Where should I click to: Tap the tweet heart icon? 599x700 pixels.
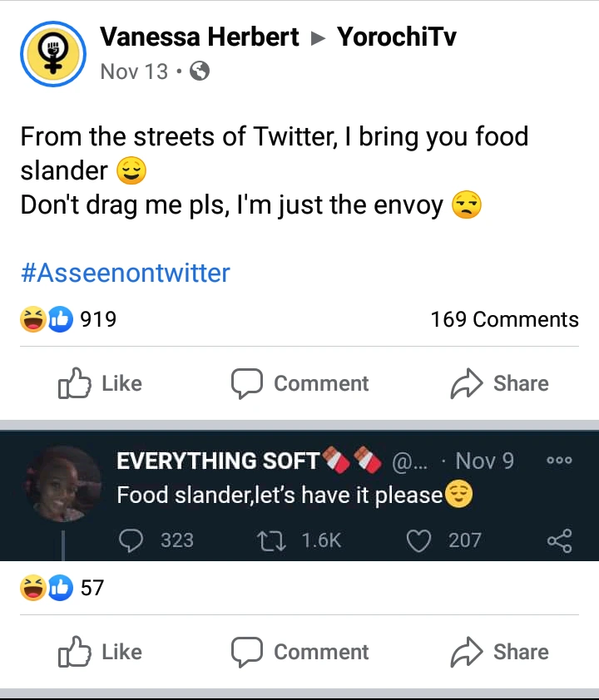[x=417, y=540]
